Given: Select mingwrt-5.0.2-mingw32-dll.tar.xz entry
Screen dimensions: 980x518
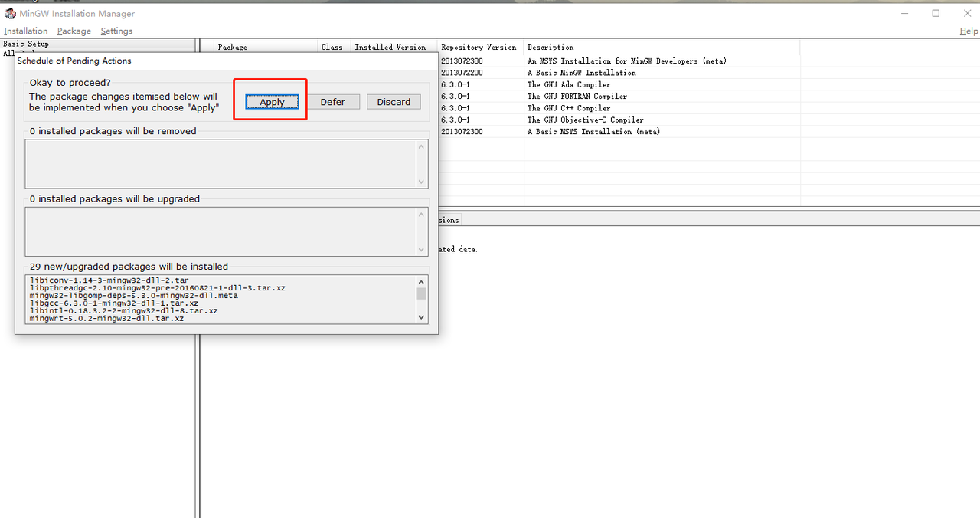Looking at the screenshot, I should pos(106,318).
